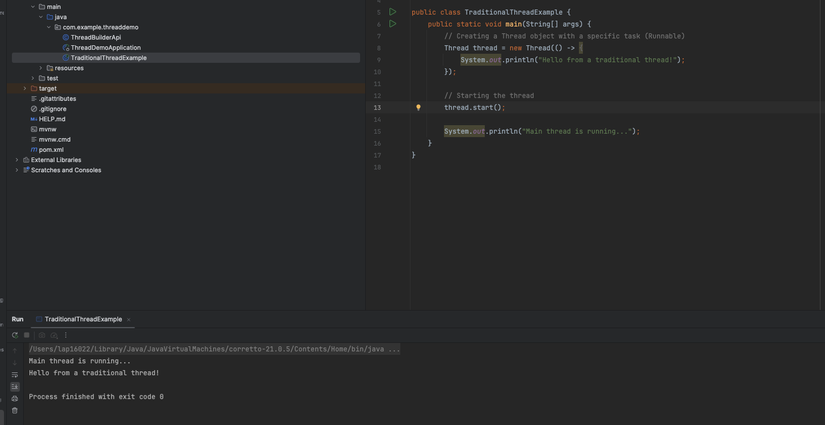Select TraditionalThreadExample in project tree

pos(108,58)
